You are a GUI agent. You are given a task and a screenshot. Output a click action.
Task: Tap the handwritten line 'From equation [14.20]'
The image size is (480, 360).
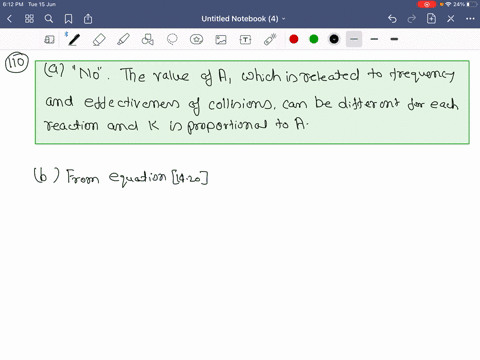(137, 177)
